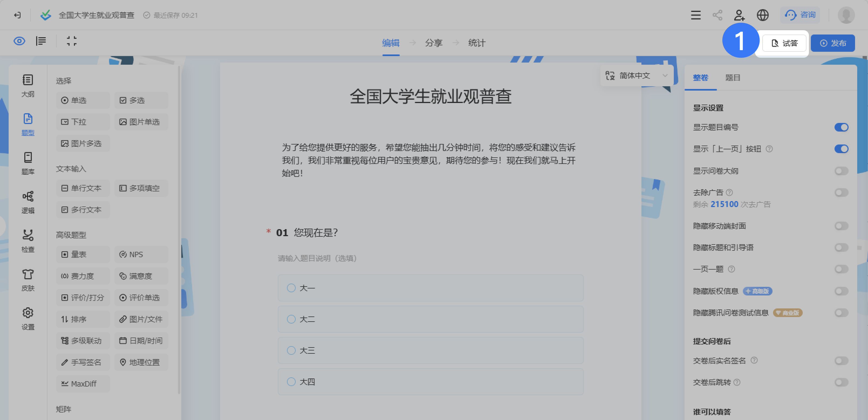Enable 一页一题 switch
The image size is (868, 420).
(x=841, y=269)
